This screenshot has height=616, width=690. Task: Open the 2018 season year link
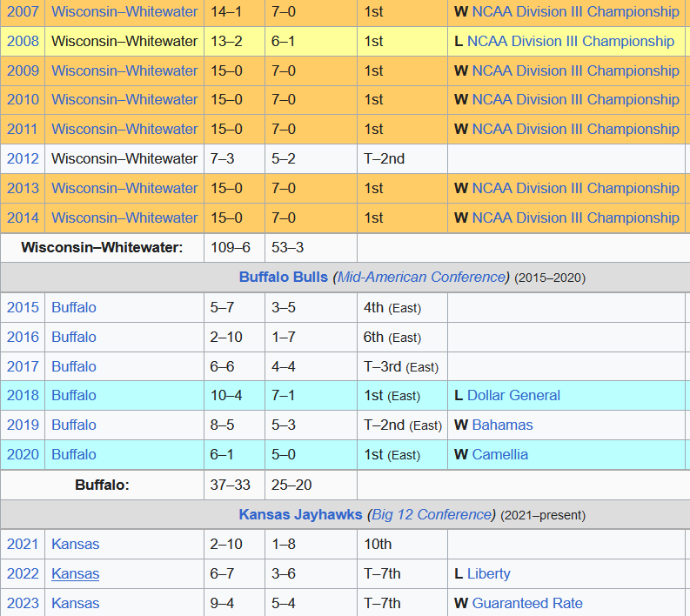[x=23, y=395]
